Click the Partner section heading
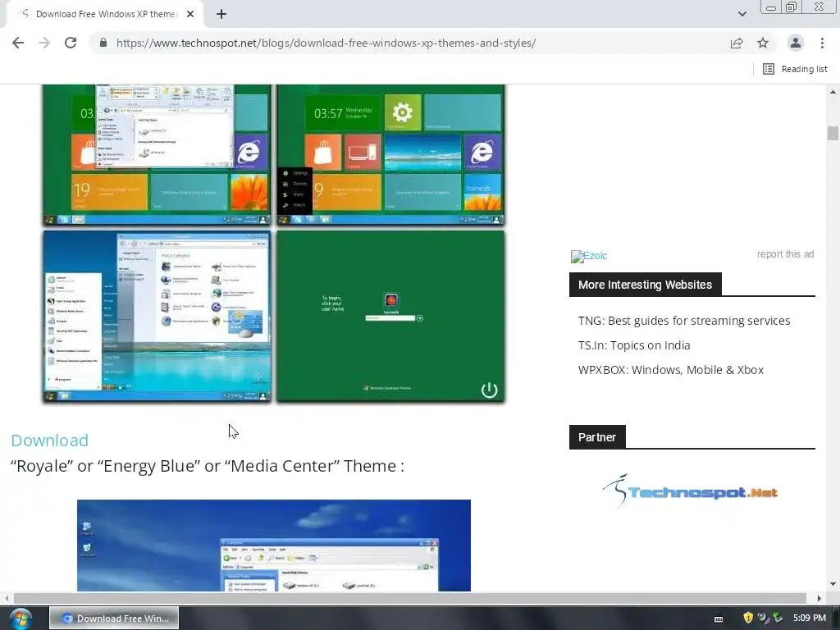Image resolution: width=840 pixels, height=630 pixels. point(597,437)
